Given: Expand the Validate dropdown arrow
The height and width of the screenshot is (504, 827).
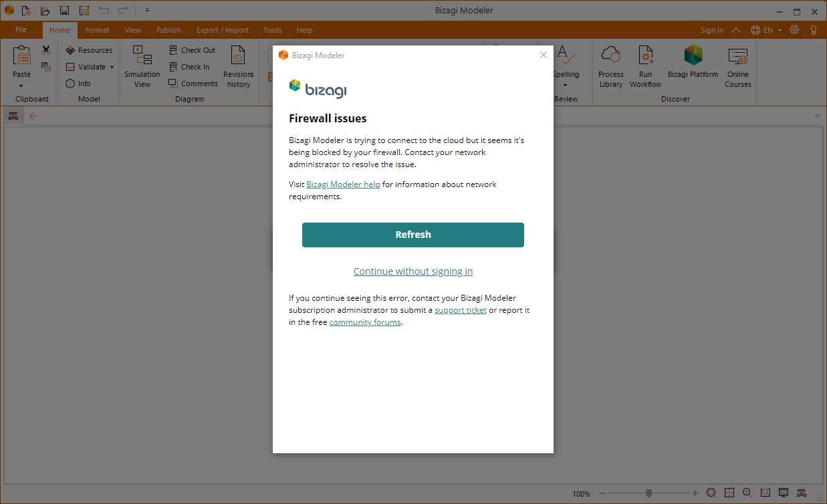Looking at the screenshot, I should [112, 67].
